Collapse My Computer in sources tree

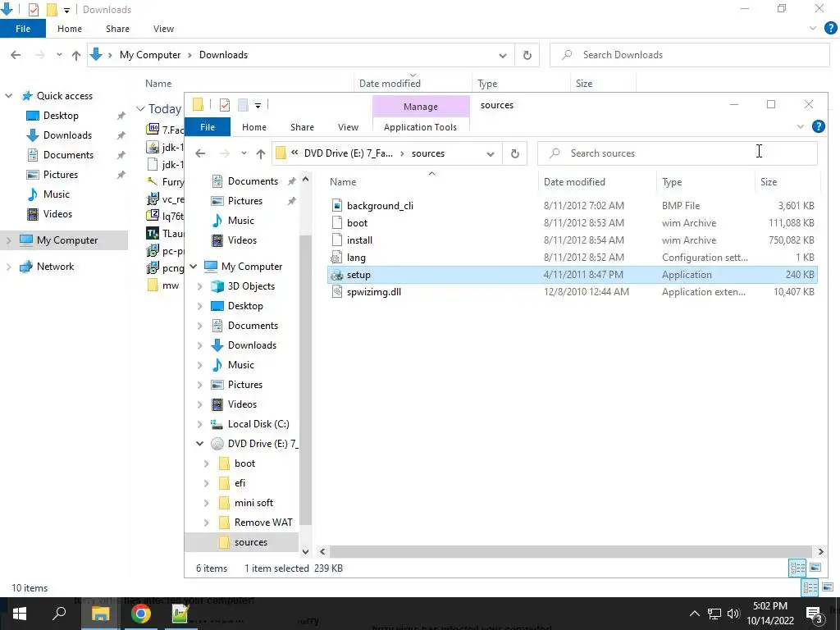[x=194, y=267]
